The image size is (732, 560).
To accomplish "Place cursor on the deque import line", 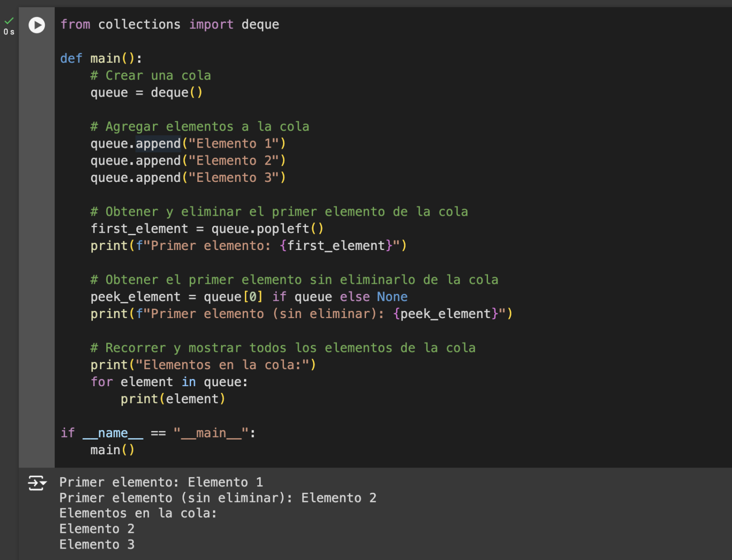I will (170, 24).
